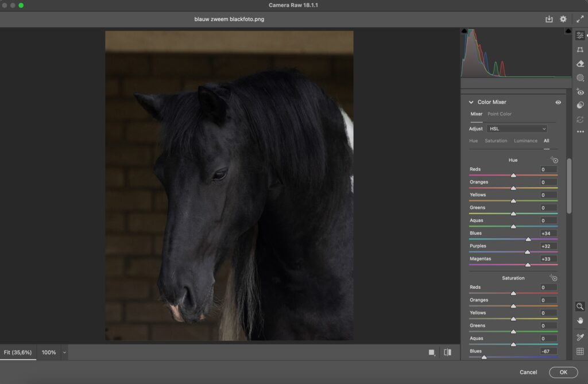Open the zoom level dropdown arrow
Viewport: 588px width, 384px height.
(x=64, y=352)
